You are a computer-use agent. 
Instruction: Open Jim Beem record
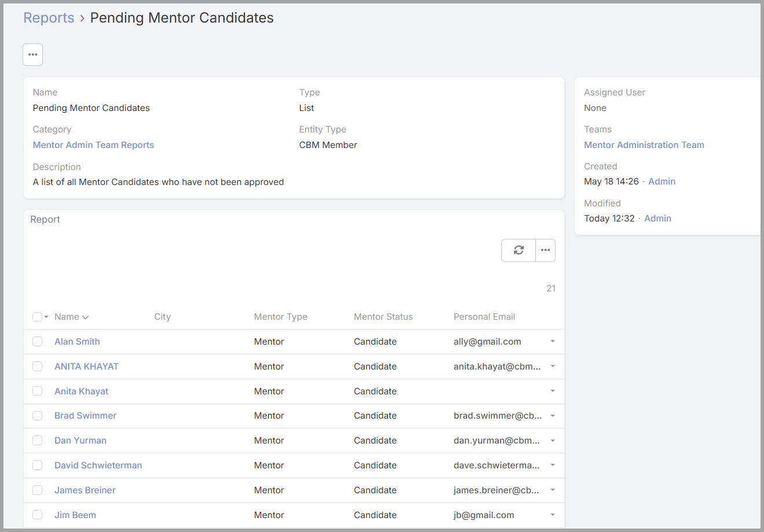coord(75,515)
